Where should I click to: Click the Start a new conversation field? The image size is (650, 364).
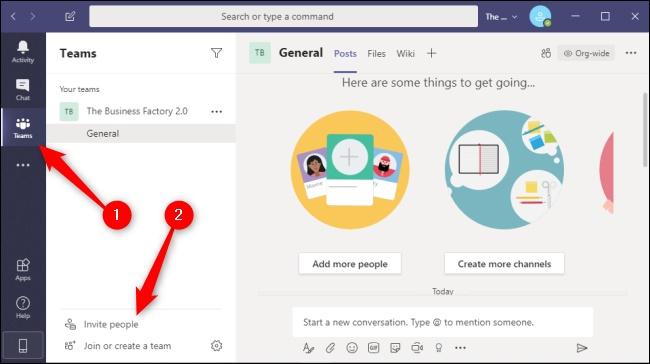443,322
